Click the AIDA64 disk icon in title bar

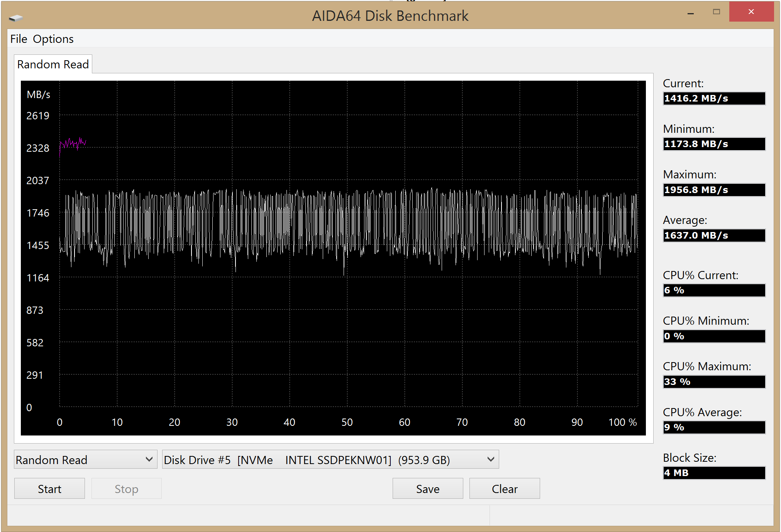pyautogui.click(x=16, y=18)
